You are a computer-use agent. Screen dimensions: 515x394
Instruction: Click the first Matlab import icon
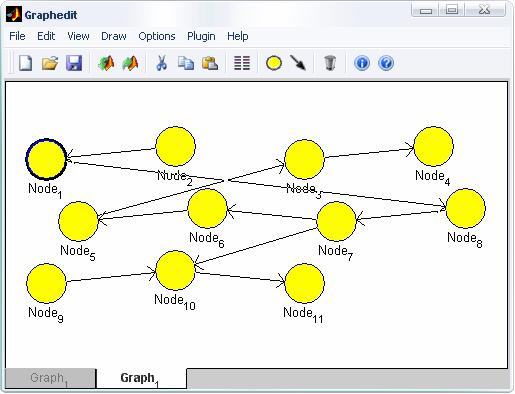pyautogui.click(x=106, y=63)
